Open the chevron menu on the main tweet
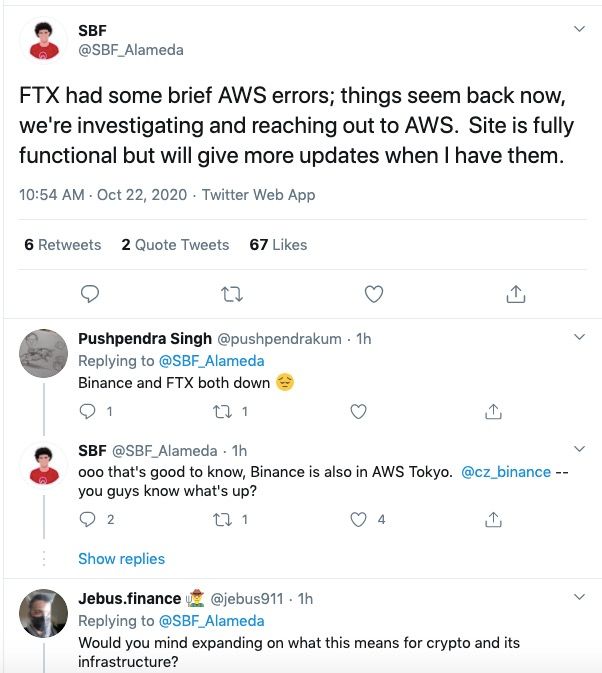Viewport: 602px width, 673px height. pos(579,29)
